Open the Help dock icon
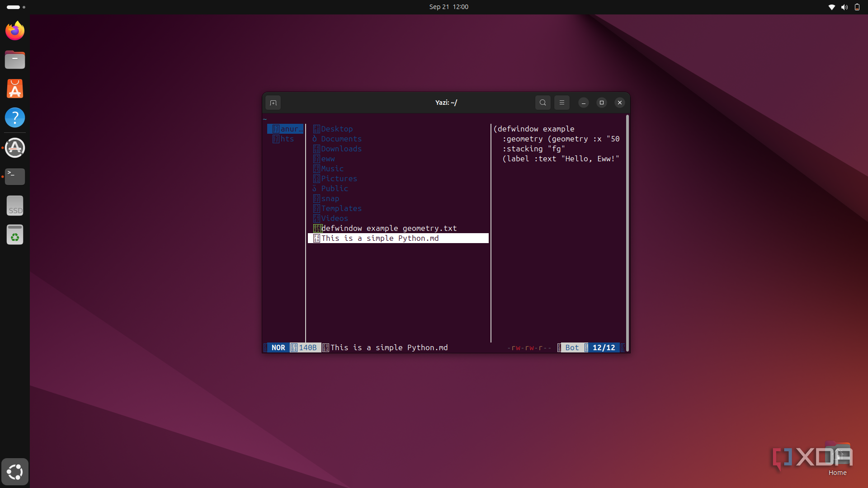This screenshot has width=868, height=488. click(15, 117)
